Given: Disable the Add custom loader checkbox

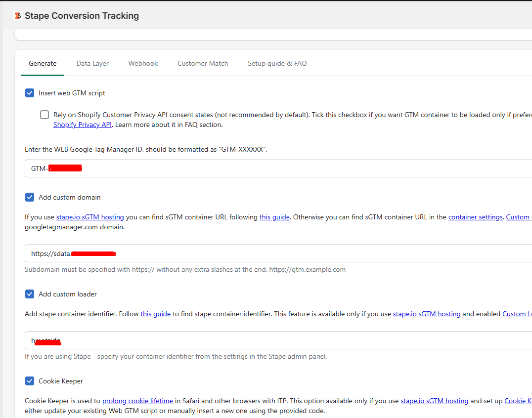Looking at the screenshot, I should click(x=30, y=294).
